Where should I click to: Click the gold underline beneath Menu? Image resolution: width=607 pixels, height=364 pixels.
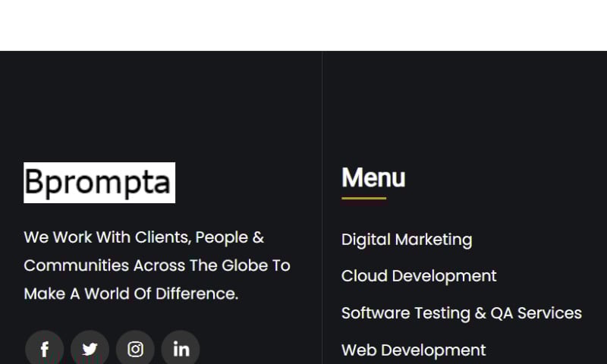(363, 199)
